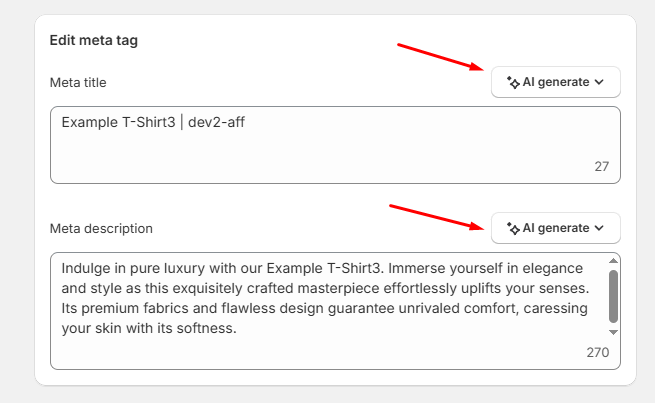Viewport: 655px width, 403px height.
Task: Click the Meta description scrollbar thumb
Action: (x=614, y=295)
